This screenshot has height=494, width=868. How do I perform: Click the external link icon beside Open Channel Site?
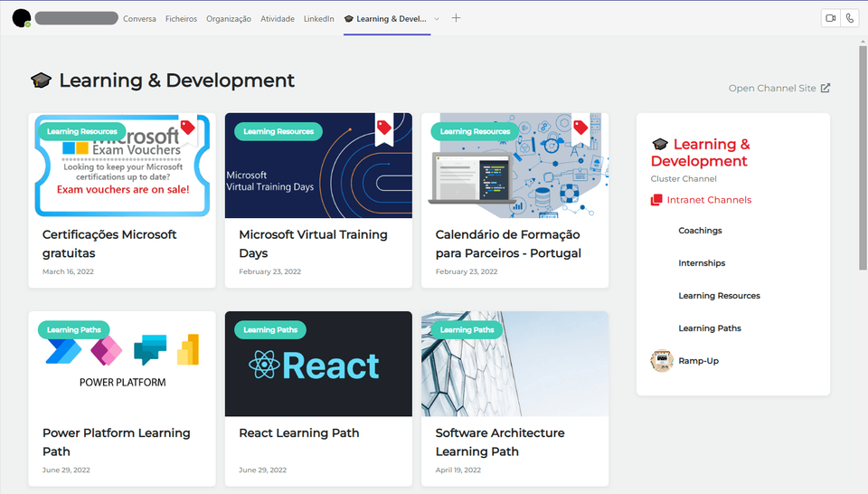(x=826, y=88)
